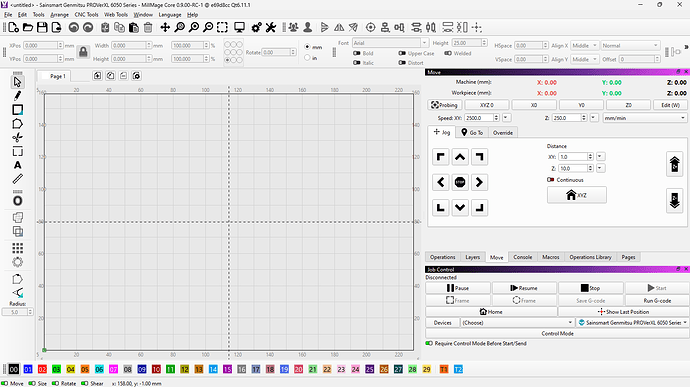Toggle Bold font switch
This screenshot has height=387, width=690.
point(356,53)
